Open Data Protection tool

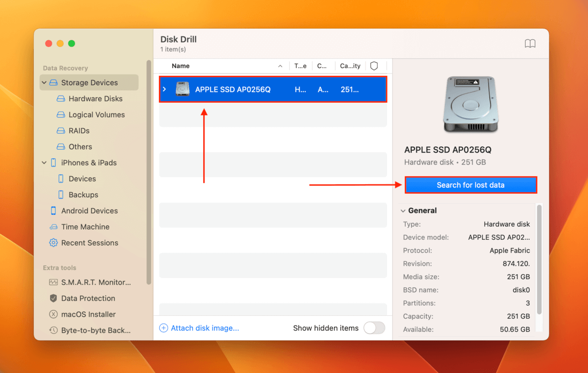[88, 298]
